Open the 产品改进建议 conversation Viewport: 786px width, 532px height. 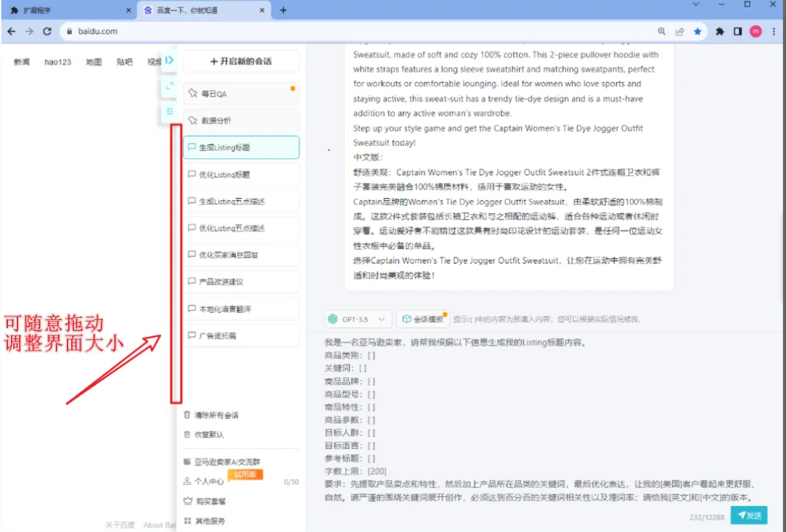click(x=241, y=282)
